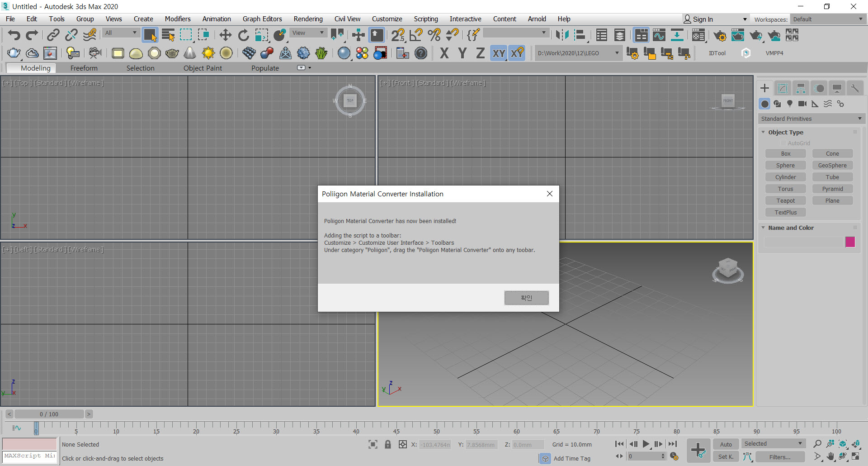Select the Helpers category icon
868x466 pixels.
point(815,104)
